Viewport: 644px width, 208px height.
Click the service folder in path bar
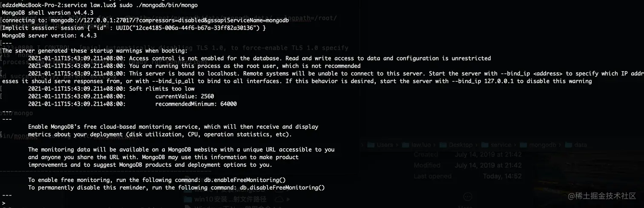point(500,145)
